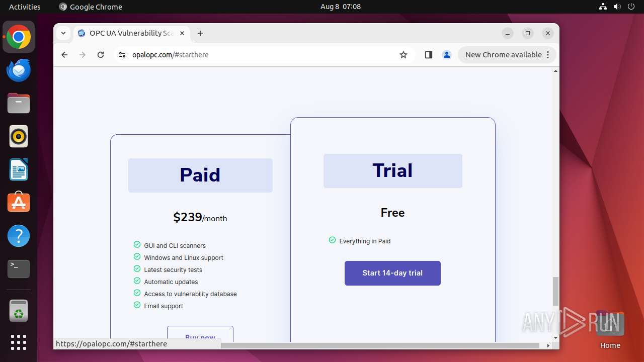The image size is (644, 362).
Task: Click Access to vulnerability database feature
Action: (x=190, y=294)
